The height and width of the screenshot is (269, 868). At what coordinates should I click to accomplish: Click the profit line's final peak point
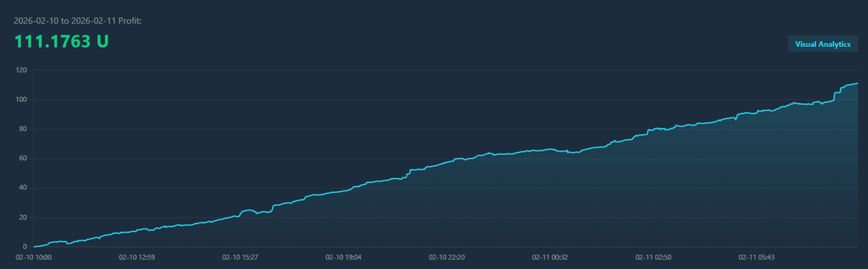(858, 83)
